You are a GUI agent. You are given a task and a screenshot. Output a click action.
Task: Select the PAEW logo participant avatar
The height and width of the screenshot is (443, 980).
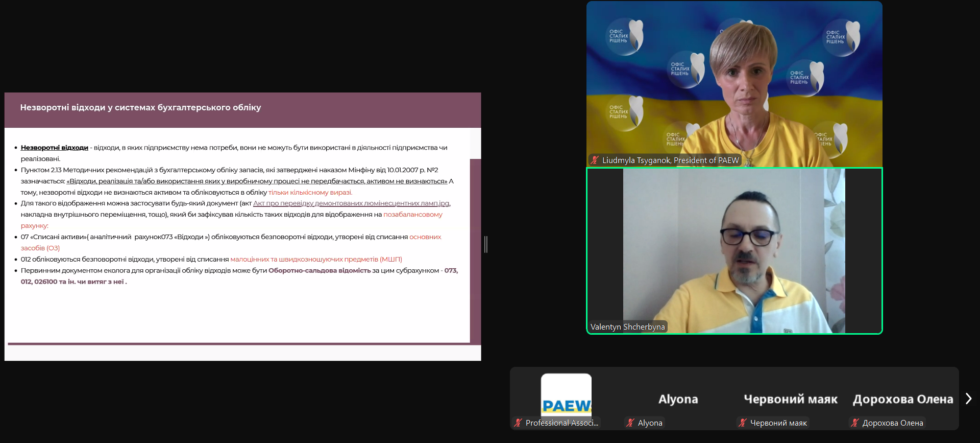pyautogui.click(x=566, y=396)
